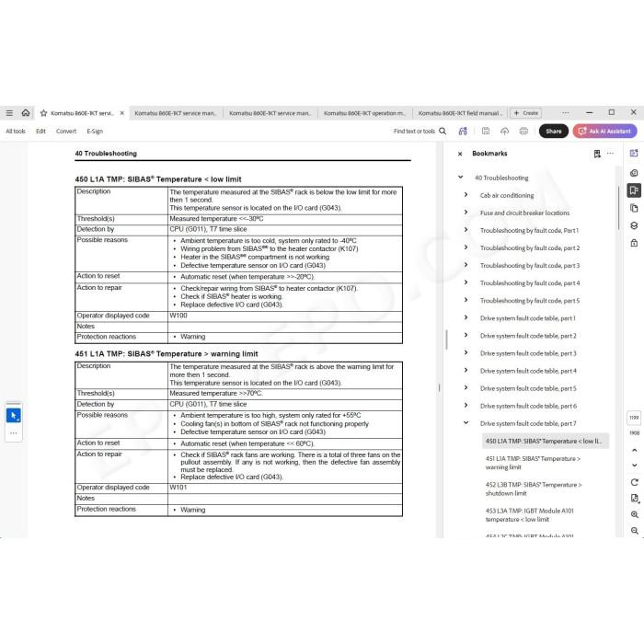Screen dimensions: 644x644
Task: Close the first Komatsu 860E-1KT tab
Action: coord(122,113)
